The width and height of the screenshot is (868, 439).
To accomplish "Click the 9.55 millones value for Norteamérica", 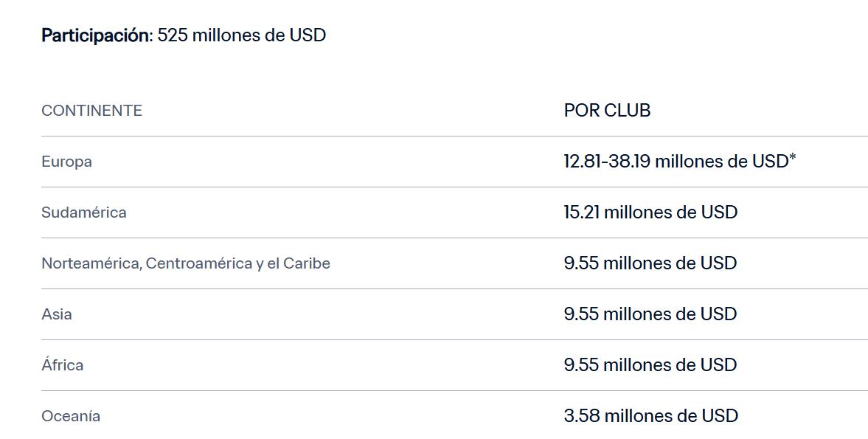I will pos(650,263).
